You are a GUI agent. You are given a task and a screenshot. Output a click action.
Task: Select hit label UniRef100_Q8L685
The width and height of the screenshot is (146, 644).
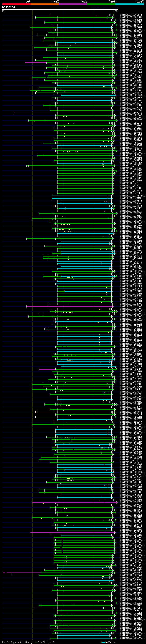click(131, 42)
